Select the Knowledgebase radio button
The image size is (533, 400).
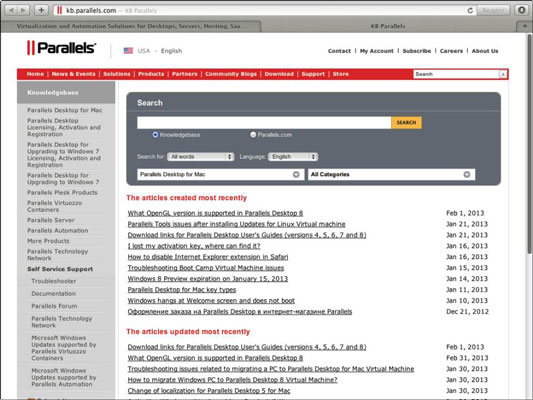pyautogui.click(x=155, y=135)
